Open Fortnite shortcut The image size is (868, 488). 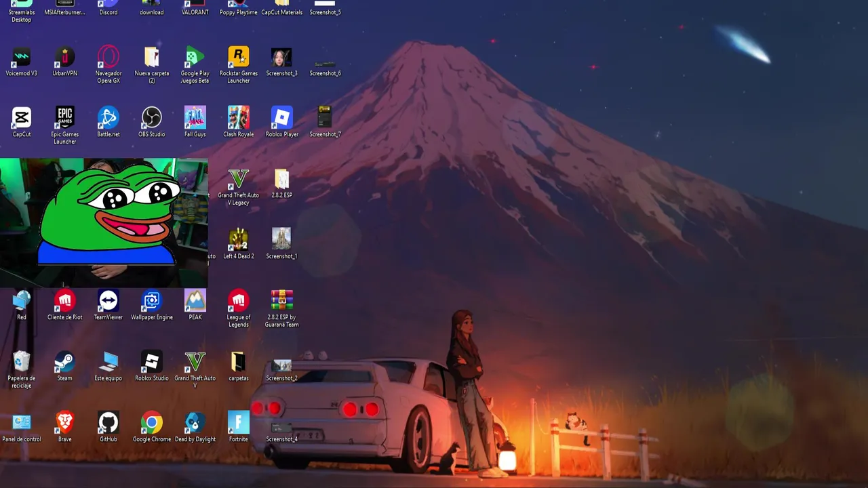(x=239, y=427)
